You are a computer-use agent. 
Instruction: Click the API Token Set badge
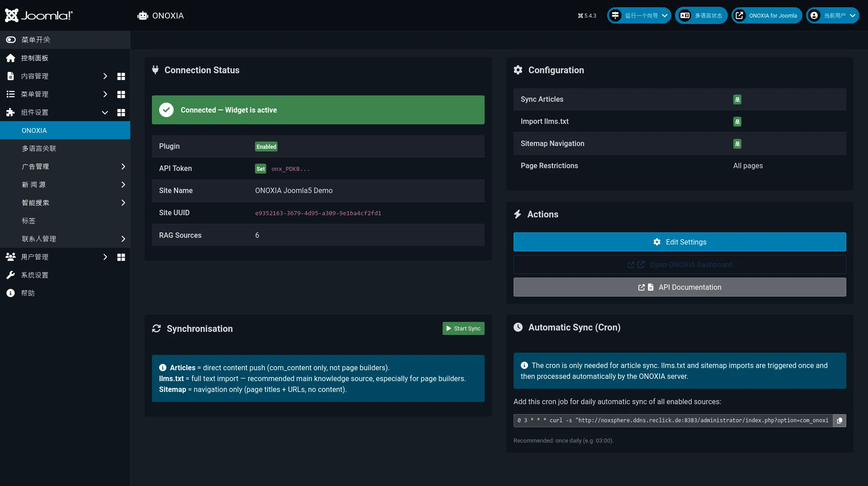click(x=260, y=169)
